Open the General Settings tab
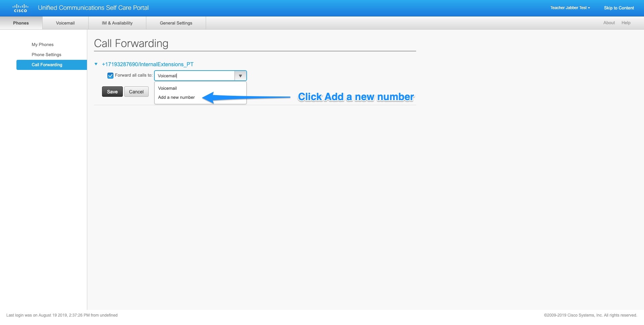The width and height of the screenshot is (644, 325). pos(176,23)
